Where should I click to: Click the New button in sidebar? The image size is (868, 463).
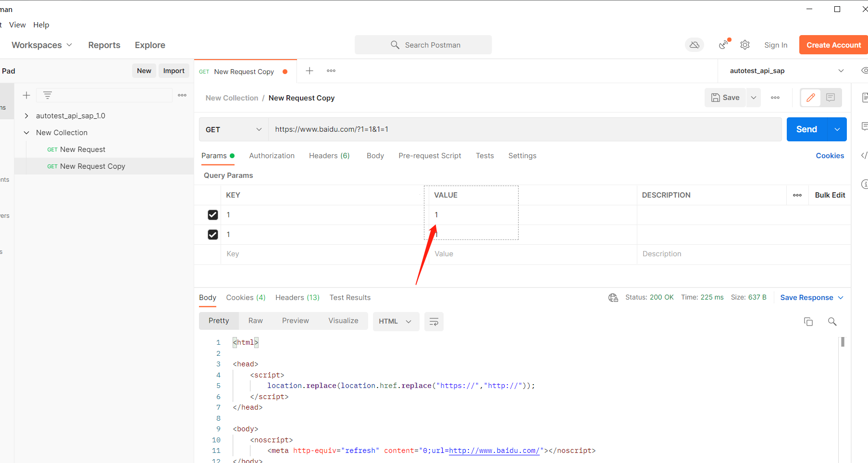coord(144,71)
